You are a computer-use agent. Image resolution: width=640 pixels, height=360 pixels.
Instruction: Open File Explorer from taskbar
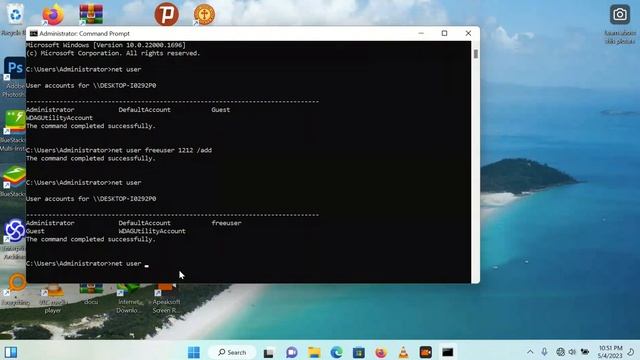(x=314, y=352)
